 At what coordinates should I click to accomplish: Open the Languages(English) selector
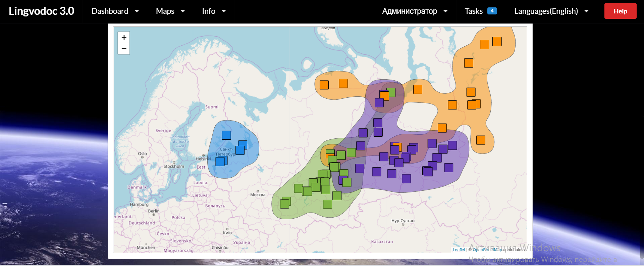tap(551, 11)
